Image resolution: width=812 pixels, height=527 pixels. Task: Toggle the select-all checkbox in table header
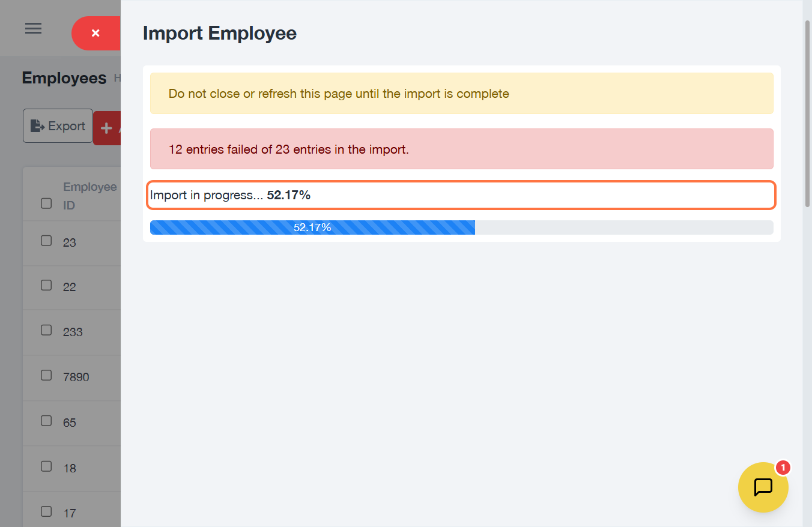click(46, 203)
